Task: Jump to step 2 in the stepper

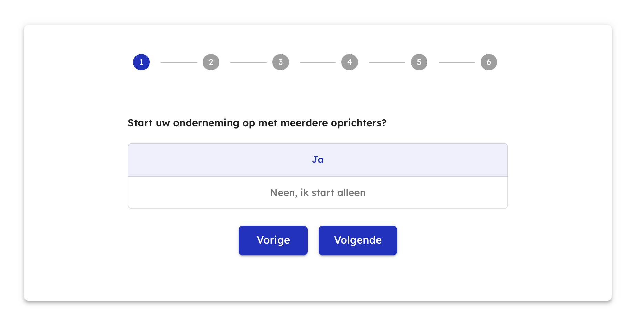Action: point(211,62)
